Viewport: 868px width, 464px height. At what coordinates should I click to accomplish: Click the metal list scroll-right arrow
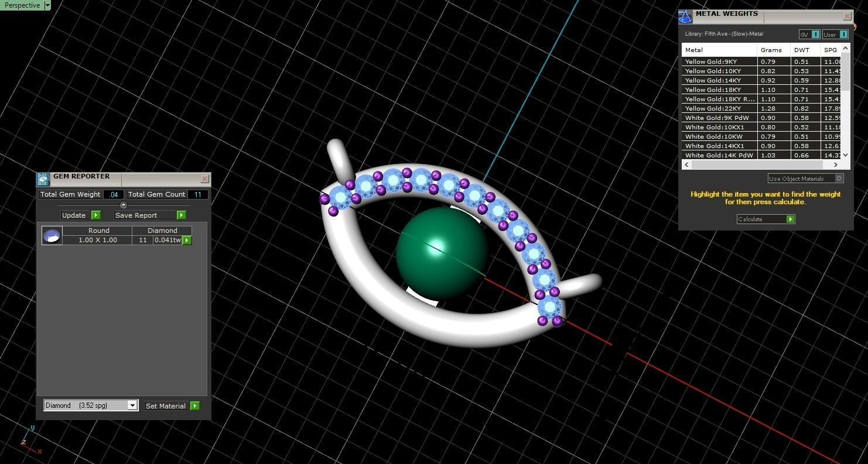836,164
